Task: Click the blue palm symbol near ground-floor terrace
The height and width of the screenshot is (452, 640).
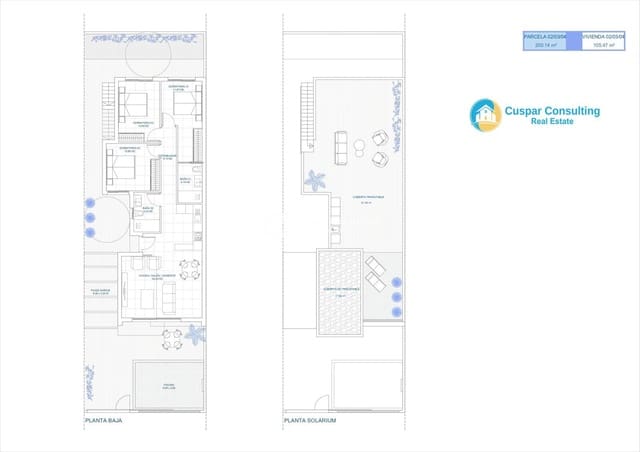Action: pos(195,334)
